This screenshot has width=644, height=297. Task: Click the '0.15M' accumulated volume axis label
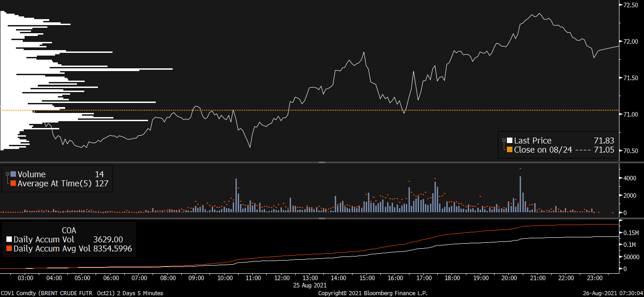[631, 233]
